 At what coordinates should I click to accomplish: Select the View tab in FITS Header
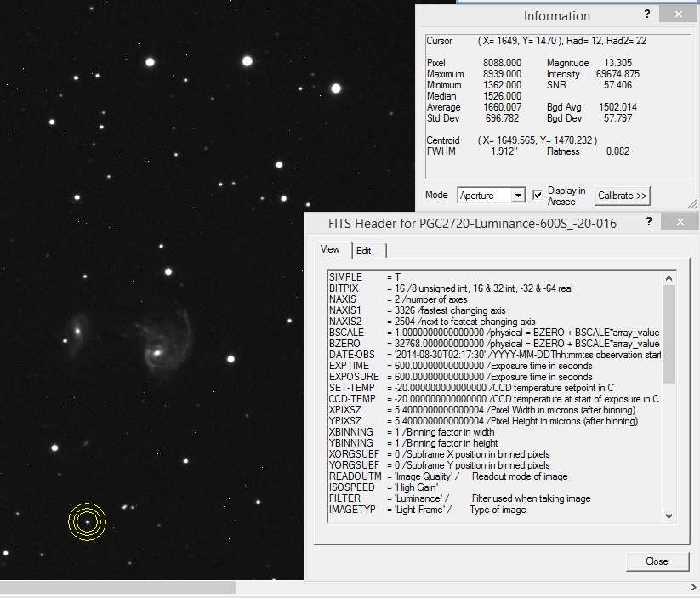coord(330,249)
